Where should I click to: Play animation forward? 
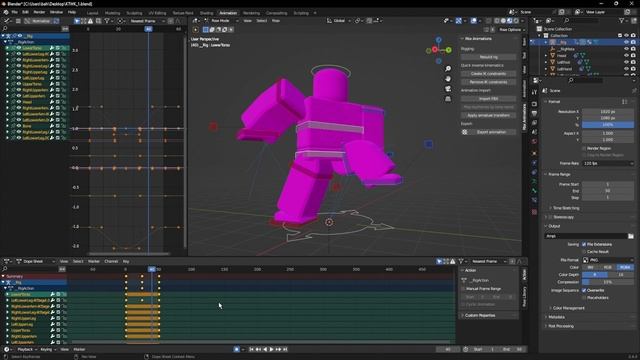pos(271,349)
